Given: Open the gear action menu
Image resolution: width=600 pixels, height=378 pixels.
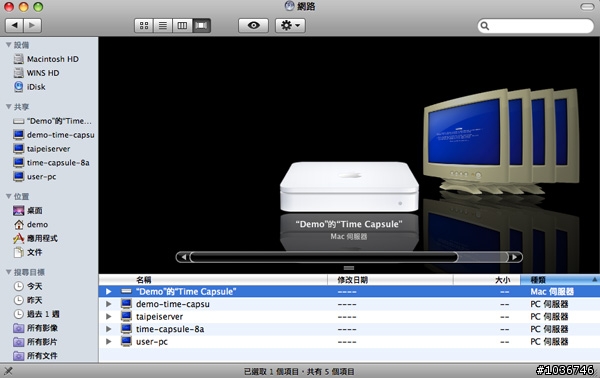Looking at the screenshot, I should click(290, 26).
